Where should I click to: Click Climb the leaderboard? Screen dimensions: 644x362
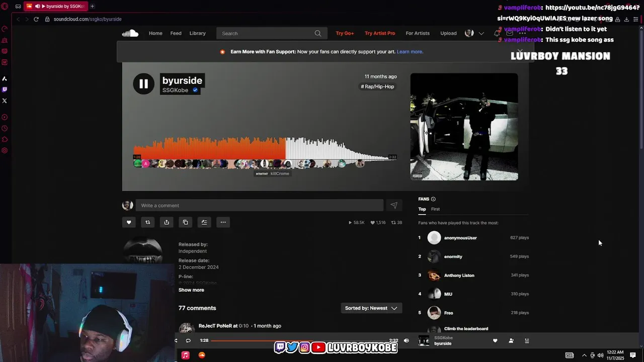point(466,329)
